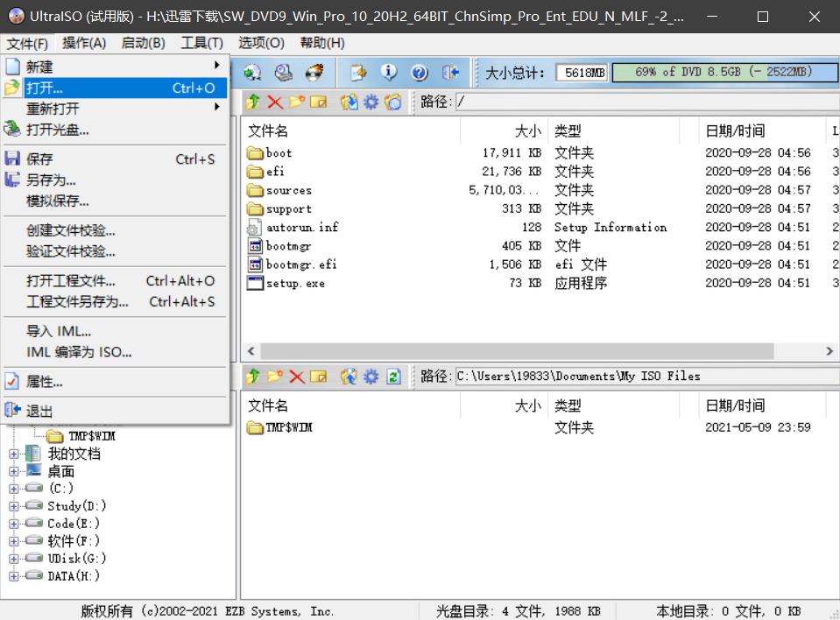The height and width of the screenshot is (620, 840).
Task: Open the 工具(T) menu
Action: pos(201,43)
